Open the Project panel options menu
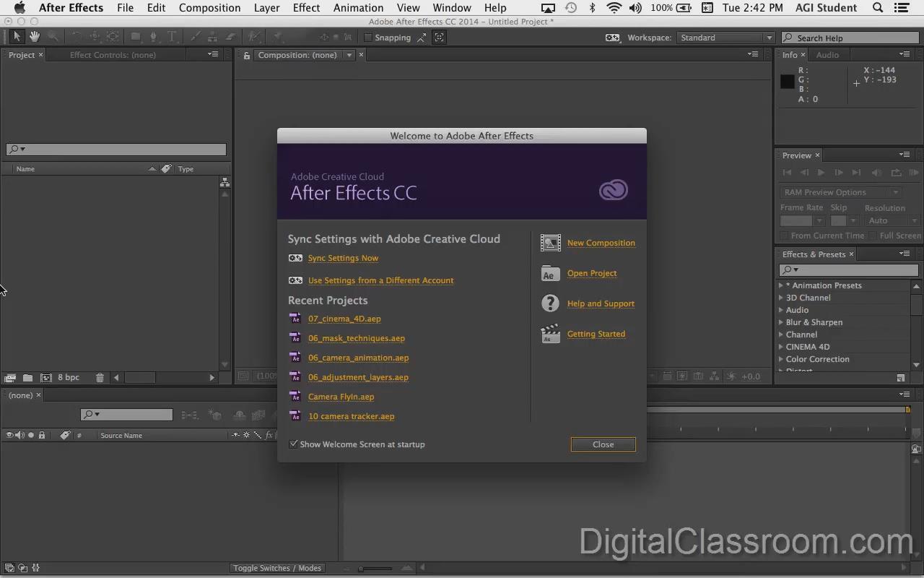The width and height of the screenshot is (924, 578). coord(213,54)
